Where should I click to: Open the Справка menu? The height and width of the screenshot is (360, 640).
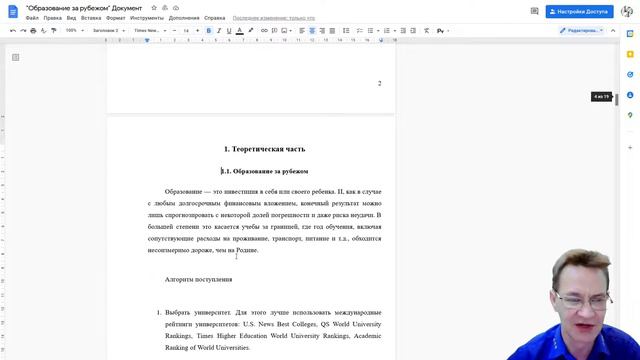click(x=215, y=18)
